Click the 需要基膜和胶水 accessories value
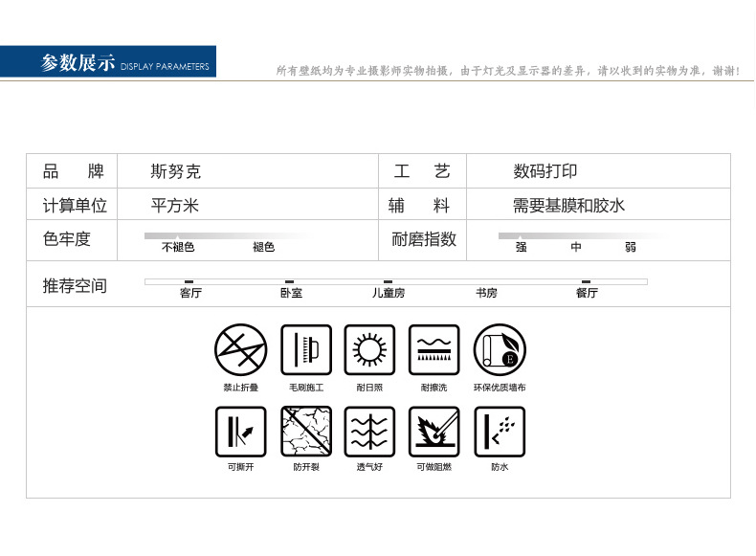This screenshot has width=756, height=556. [568, 206]
